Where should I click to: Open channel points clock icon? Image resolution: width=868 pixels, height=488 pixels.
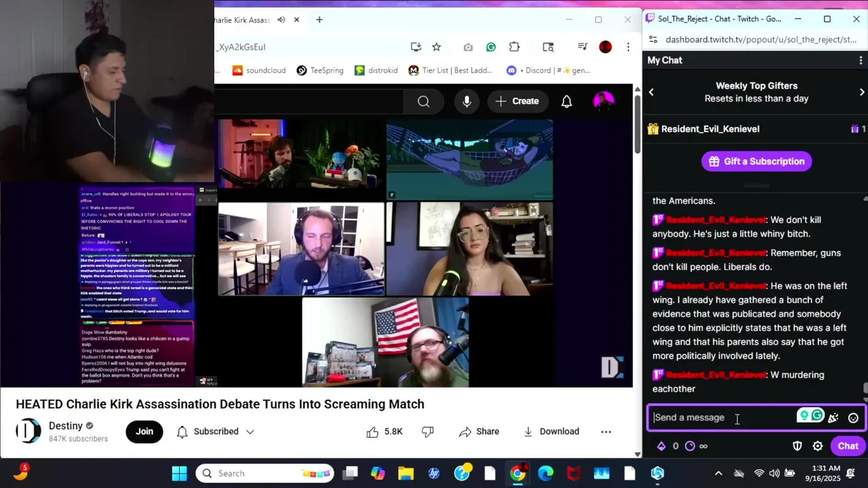pos(690,446)
